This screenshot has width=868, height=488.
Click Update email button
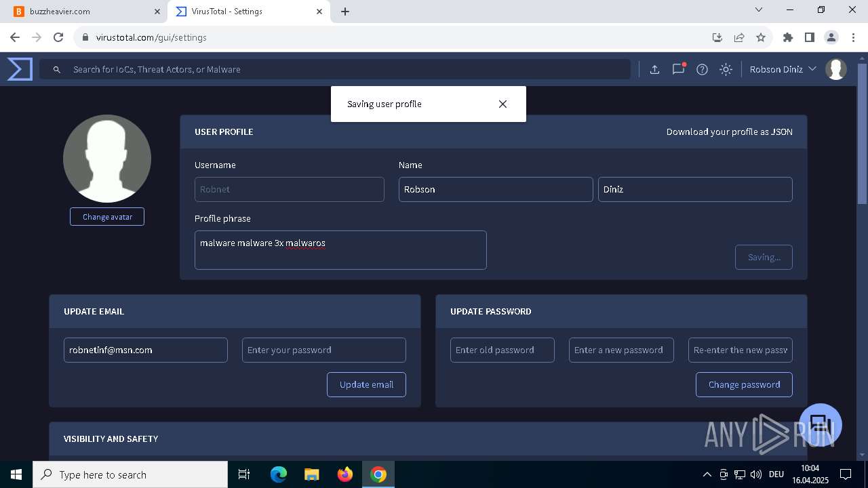(x=366, y=384)
